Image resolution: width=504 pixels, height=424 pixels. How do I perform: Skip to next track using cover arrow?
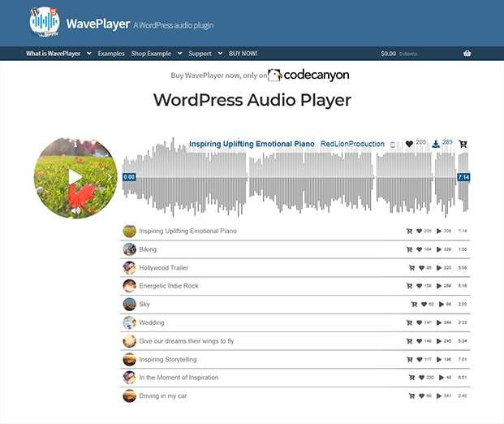(x=110, y=177)
